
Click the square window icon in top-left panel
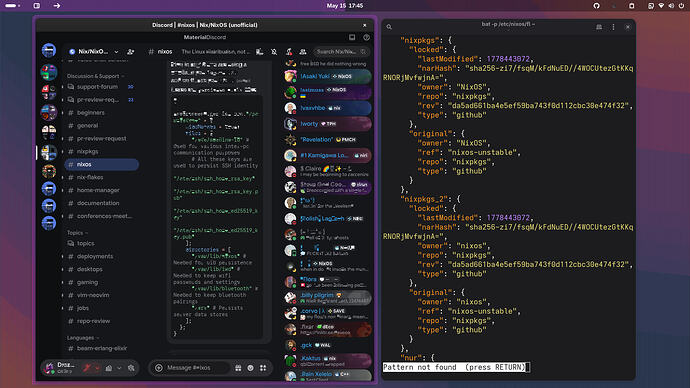pyautogui.click(x=37, y=6)
